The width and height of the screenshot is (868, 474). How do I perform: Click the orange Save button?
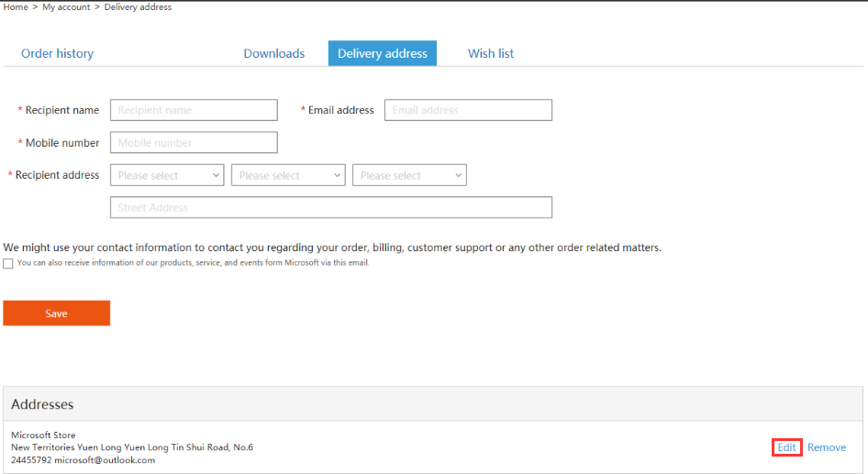click(57, 313)
